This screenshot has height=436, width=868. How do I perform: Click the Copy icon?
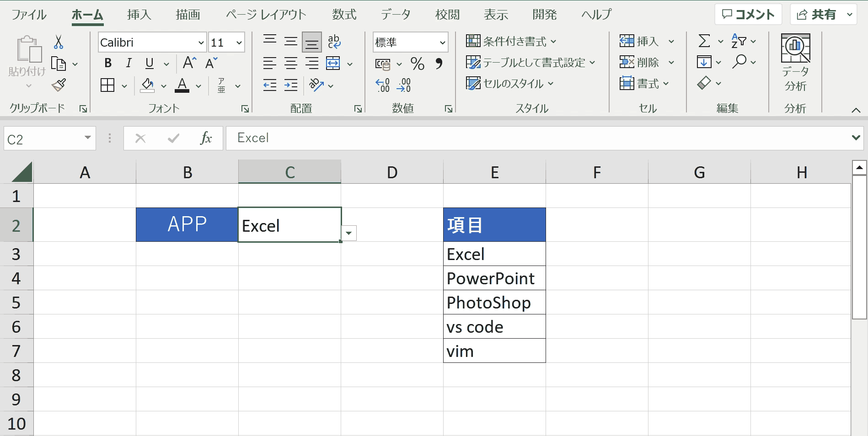59,64
